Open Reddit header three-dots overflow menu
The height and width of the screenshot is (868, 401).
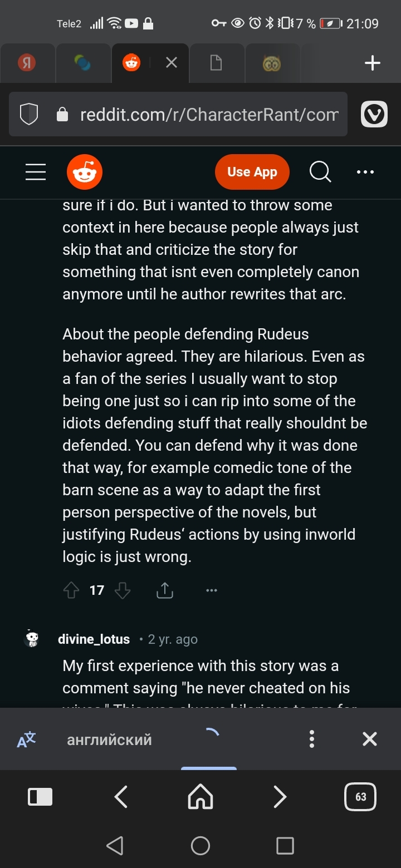click(365, 172)
